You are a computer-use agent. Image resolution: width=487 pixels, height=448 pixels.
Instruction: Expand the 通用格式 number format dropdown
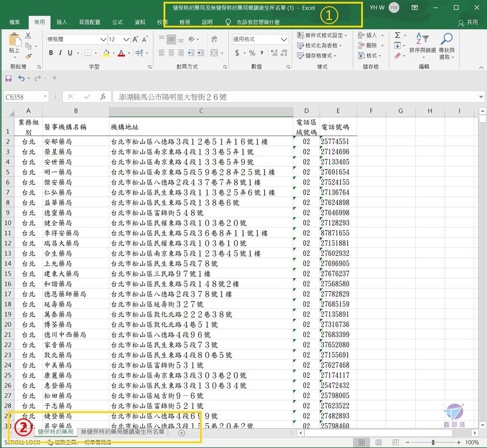click(x=284, y=39)
